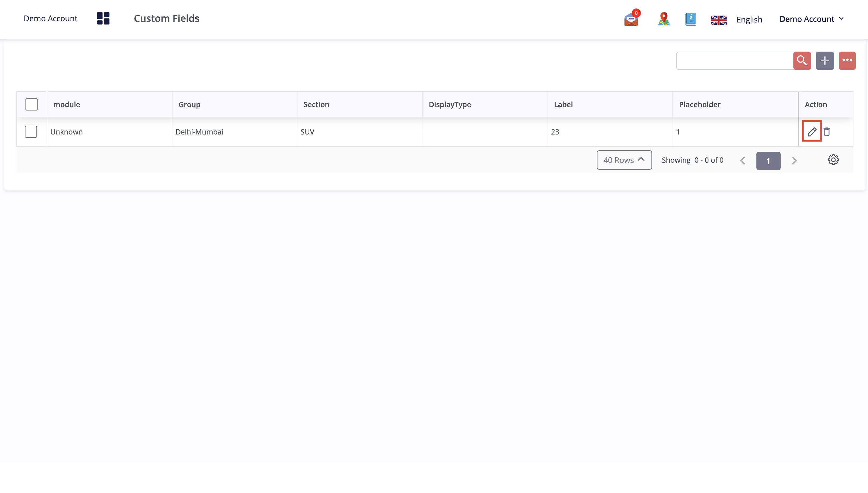
Task: Click the map location pin icon
Action: 664,19
